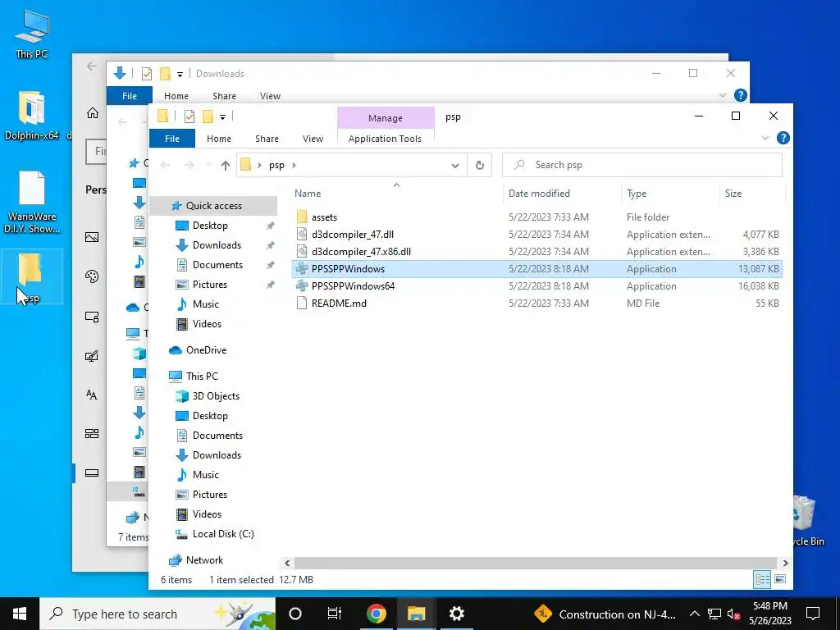
Task: Switch to the Share ribbon tab in psp window
Action: [267, 139]
